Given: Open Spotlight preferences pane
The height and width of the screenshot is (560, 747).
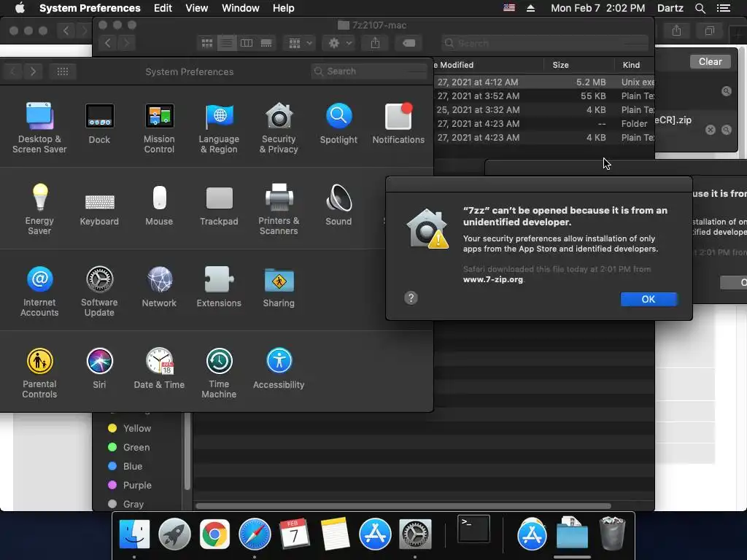Looking at the screenshot, I should pyautogui.click(x=338, y=124).
